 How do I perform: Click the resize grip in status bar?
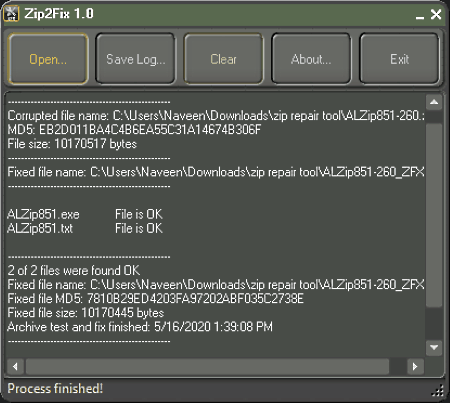pos(437,391)
